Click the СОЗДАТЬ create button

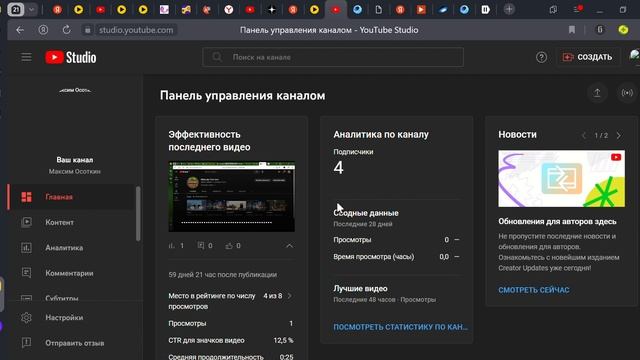[x=587, y=57]
